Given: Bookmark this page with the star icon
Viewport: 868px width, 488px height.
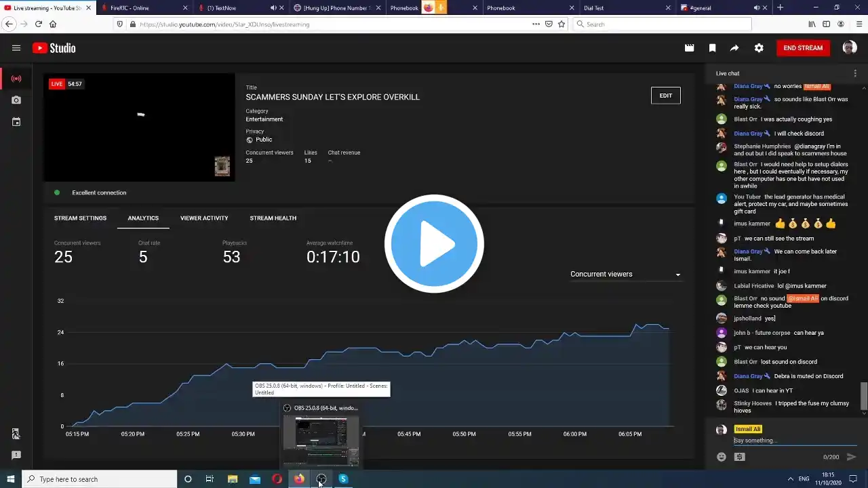Looking at the screenshot, I should 561,24.
